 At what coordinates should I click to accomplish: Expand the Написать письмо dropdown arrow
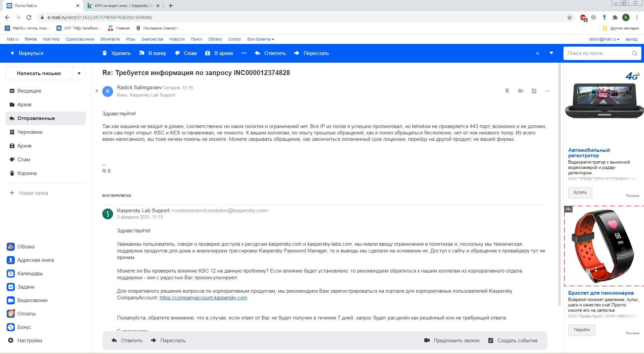(x=79, y=73)
